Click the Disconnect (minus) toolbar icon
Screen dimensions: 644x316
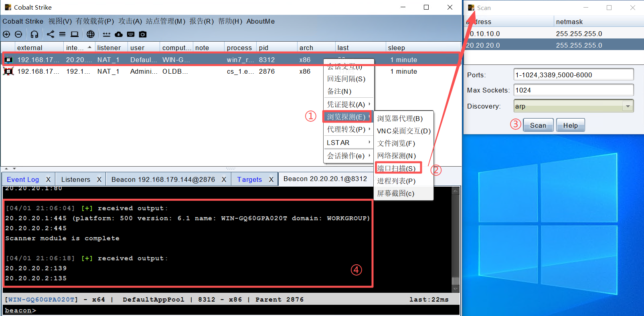coord(18,34)
